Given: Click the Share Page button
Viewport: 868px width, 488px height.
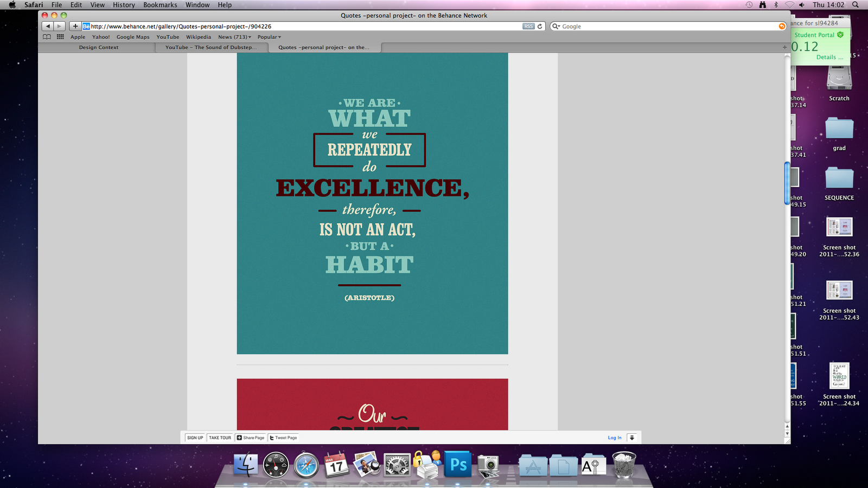Looking at the screenshot, I should click(x=251, y=438).
